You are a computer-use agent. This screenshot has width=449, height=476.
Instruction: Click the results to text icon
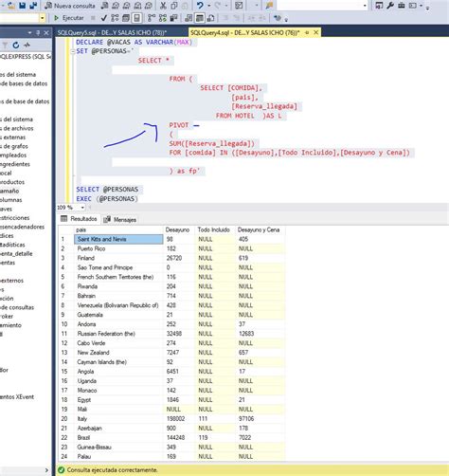tap(189, 18)
